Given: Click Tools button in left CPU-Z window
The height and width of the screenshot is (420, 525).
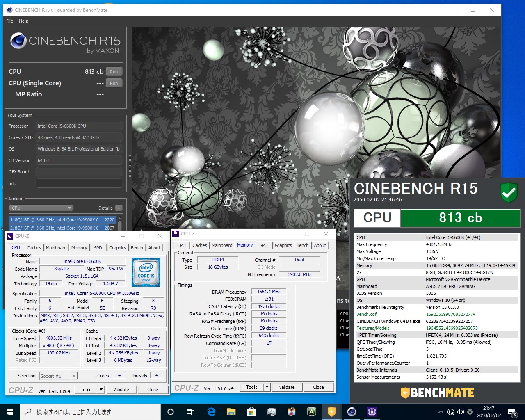Looking at the screenshot, I should pyautogui.click(x=86, y=390).
